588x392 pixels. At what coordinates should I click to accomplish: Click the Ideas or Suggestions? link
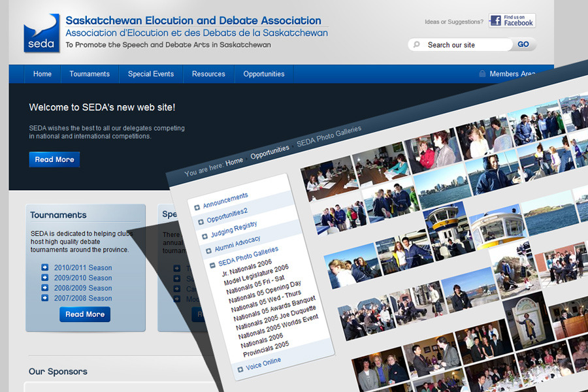454,22
